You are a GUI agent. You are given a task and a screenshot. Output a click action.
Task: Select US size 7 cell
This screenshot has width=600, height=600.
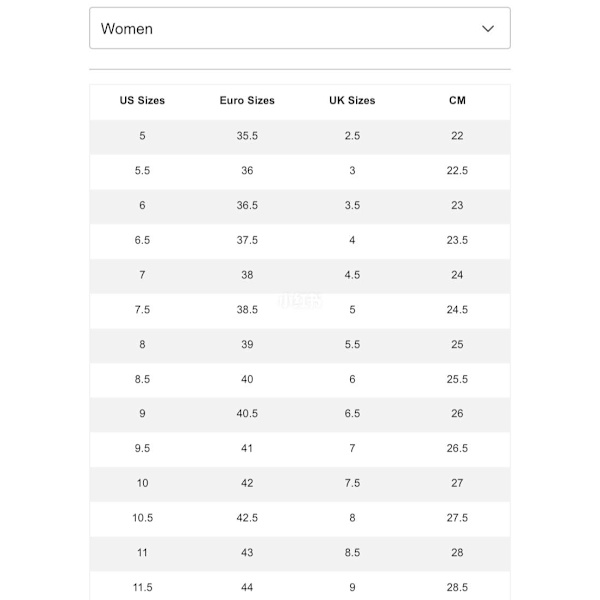[x=142, y=275]
